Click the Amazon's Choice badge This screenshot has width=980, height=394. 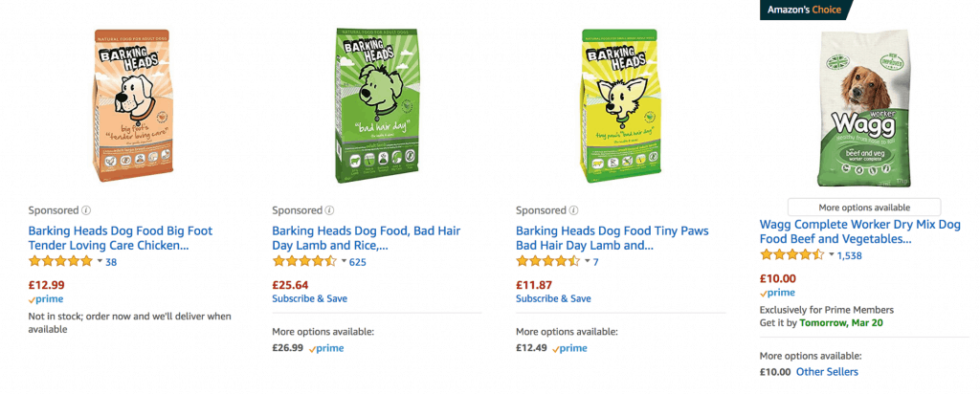(x=802, y=10)
